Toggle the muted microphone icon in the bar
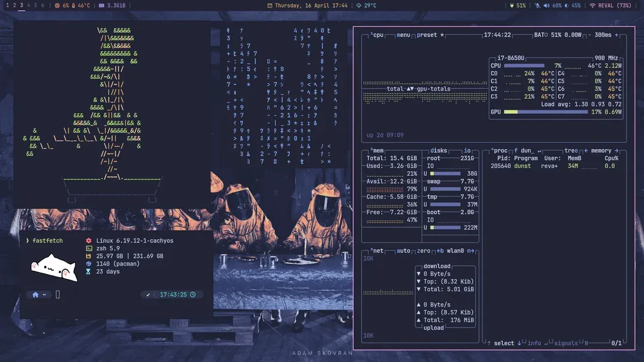644x362 pixels. (x=537, y=6)
